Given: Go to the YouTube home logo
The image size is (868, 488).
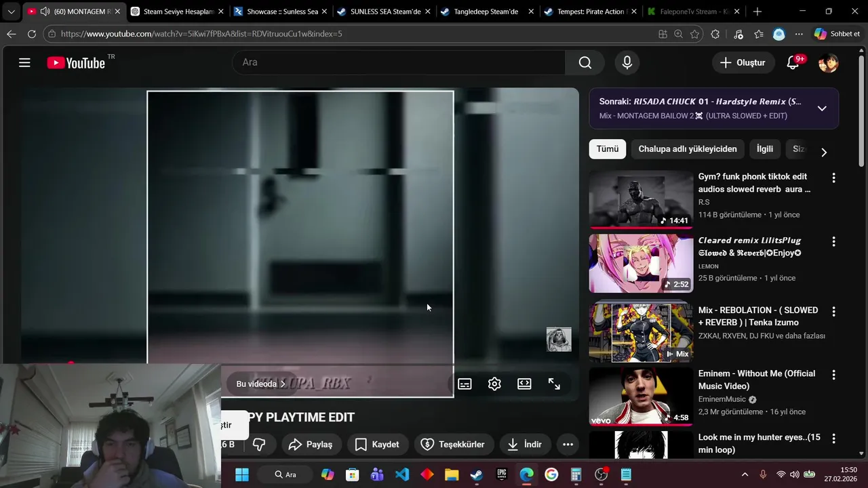Looking at the screenshot, I should 76,63.
